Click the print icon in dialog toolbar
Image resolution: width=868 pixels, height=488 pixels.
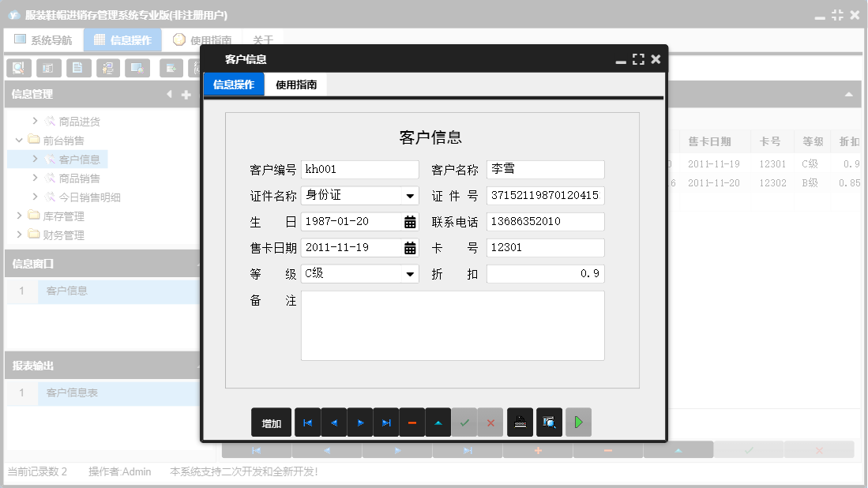pyautogui.click(x=520, y=422)
